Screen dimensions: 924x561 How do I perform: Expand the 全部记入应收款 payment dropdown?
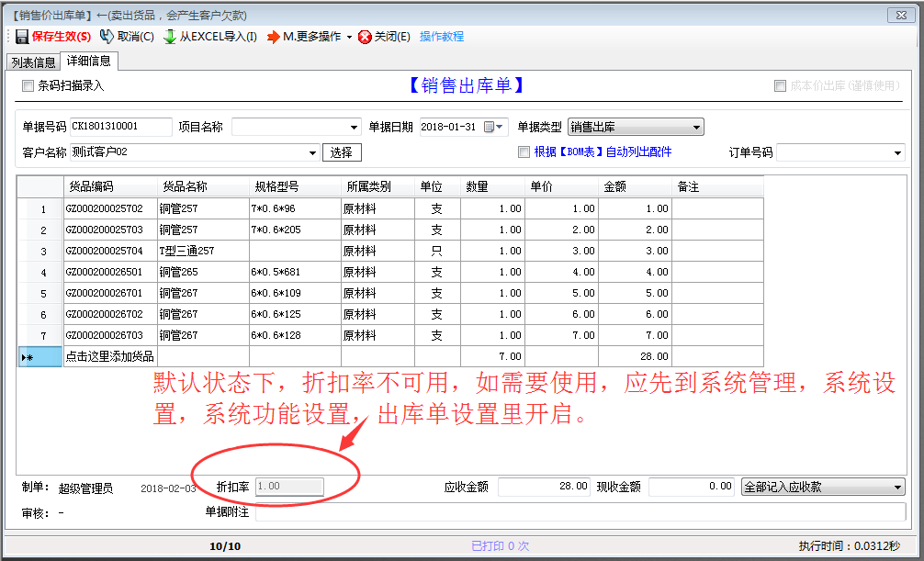[897, 488]
